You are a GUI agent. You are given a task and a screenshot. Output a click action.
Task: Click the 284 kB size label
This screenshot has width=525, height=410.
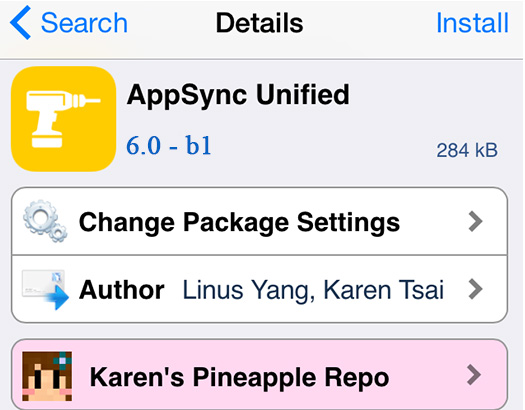tap(467, 150)
